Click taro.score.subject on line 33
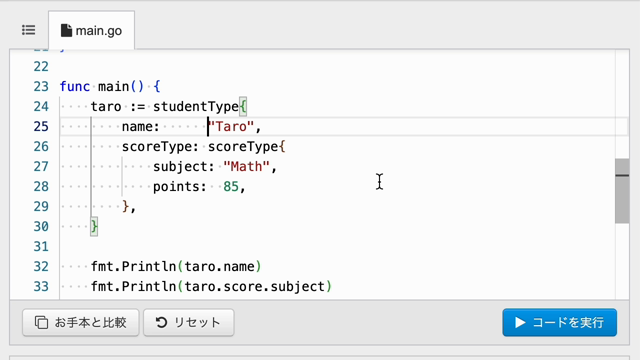Screen dimensions: 640x360 coord(254,287)
